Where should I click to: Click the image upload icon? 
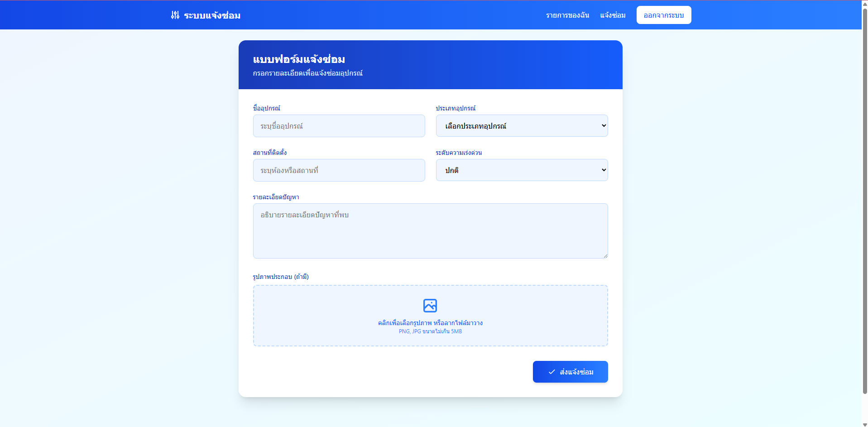tap(430, 306)
